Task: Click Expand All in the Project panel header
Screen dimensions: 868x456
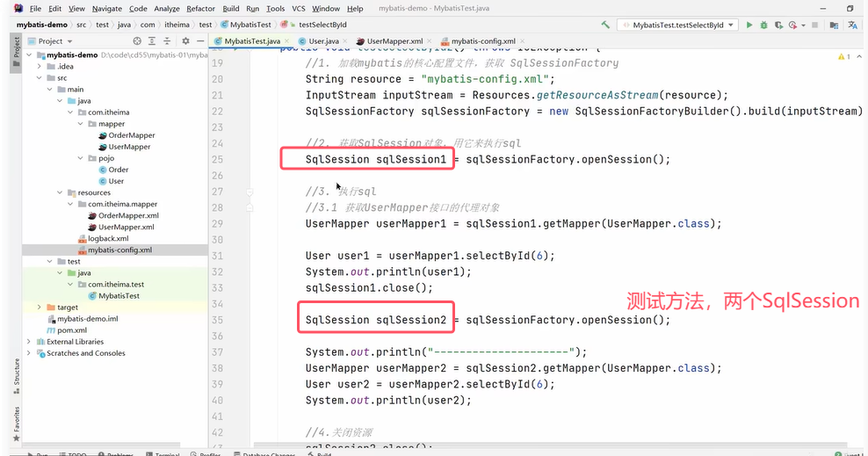Action: [x=152, y=41]
